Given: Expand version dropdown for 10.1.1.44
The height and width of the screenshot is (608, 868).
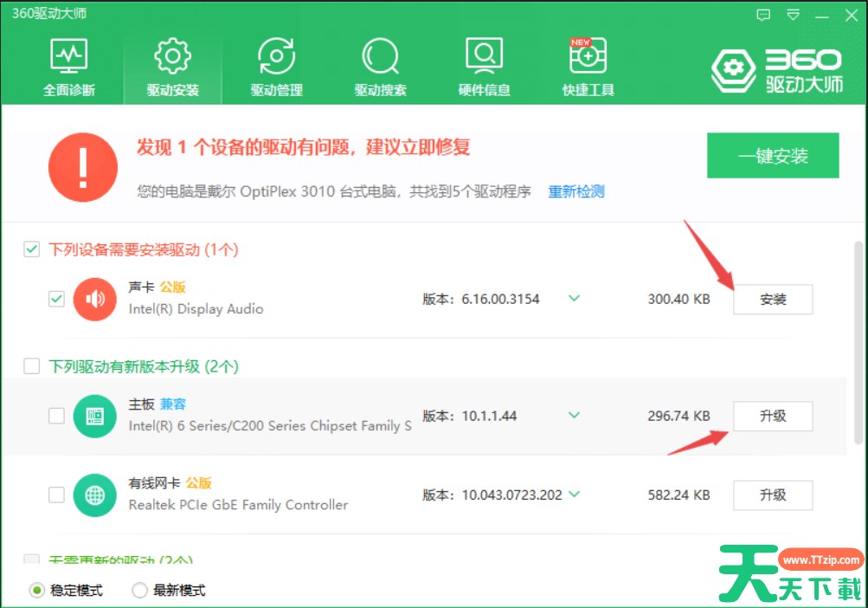Looking at the screenshot, I should tap(573, 415).
